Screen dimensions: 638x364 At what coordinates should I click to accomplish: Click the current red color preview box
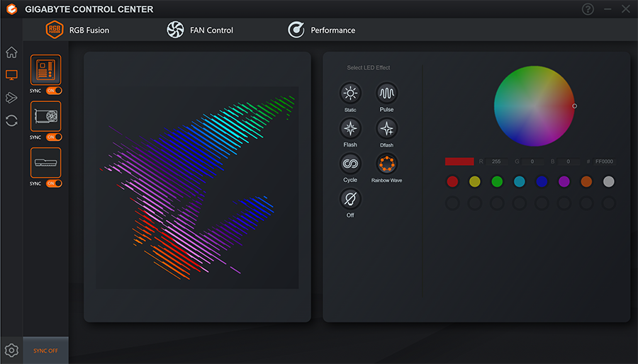pos(459,161)
